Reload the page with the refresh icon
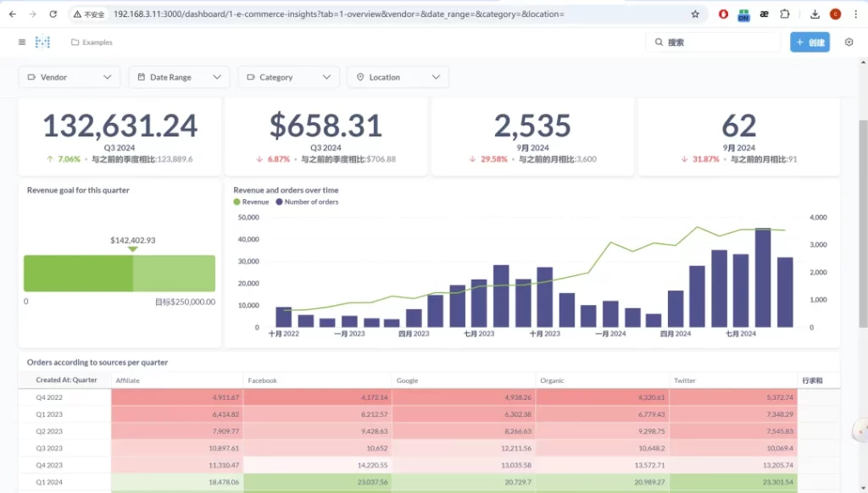Image resolution: width=868 pixels, height=493 pixels. coord(53,14)
